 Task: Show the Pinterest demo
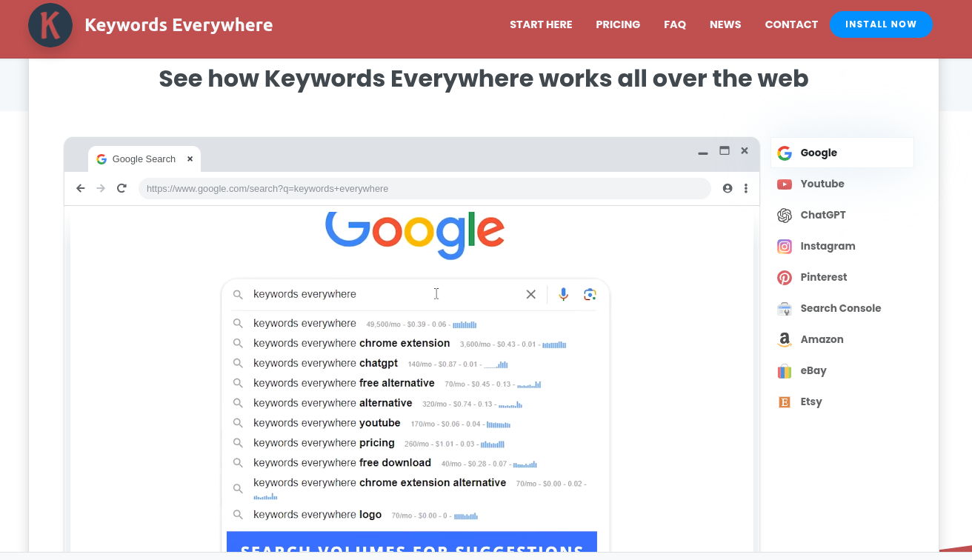[x=823, y=277]
